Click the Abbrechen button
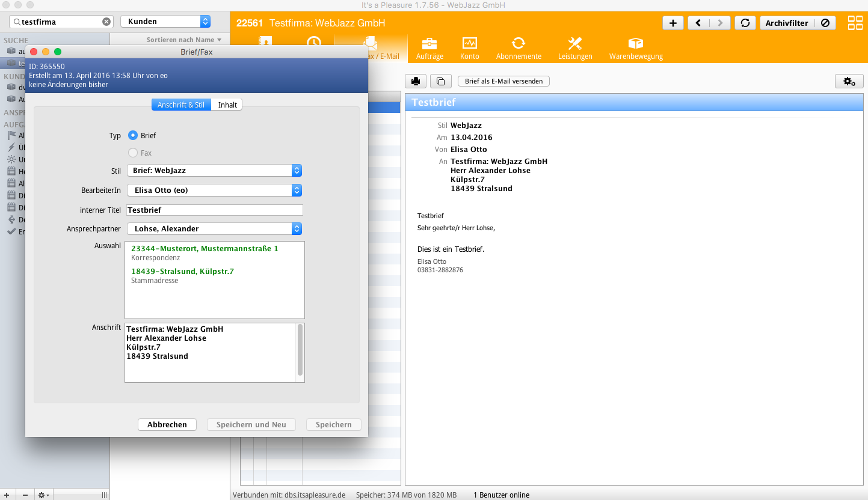 point(167,425)
